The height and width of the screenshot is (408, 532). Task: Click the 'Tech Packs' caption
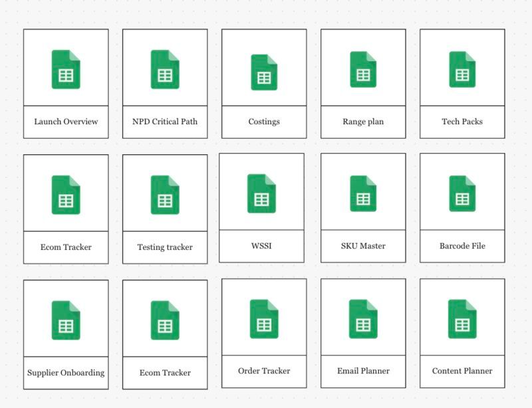pos(462,122)
